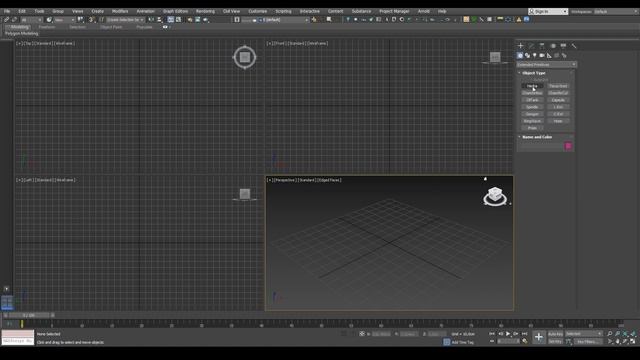
Task: Open the Display tab in Command Panel
Action: (563, 46)
